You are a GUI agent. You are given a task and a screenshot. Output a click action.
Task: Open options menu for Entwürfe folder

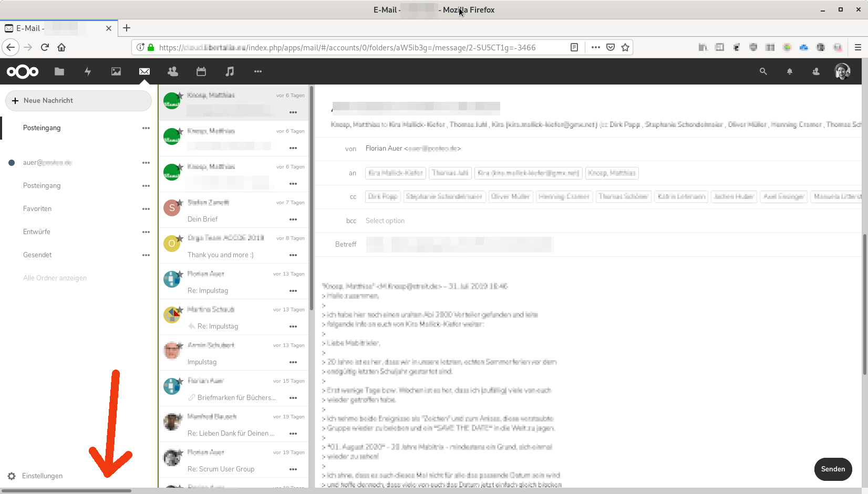point(146,232)
